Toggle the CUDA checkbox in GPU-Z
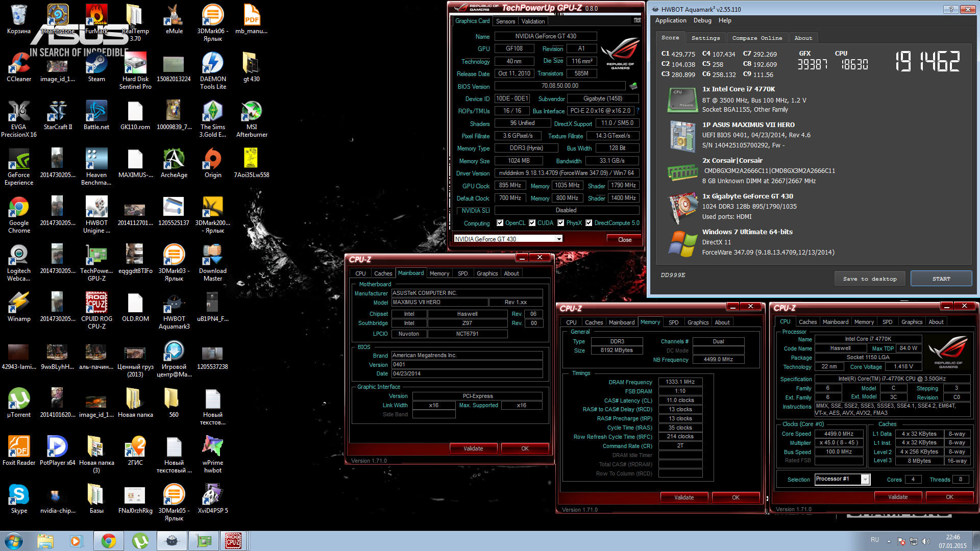980x551 pixels. (x=532, y=223)
